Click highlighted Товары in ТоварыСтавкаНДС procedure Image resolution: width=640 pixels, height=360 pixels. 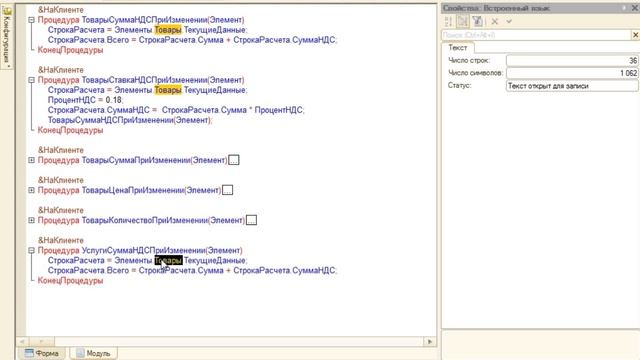168,90
